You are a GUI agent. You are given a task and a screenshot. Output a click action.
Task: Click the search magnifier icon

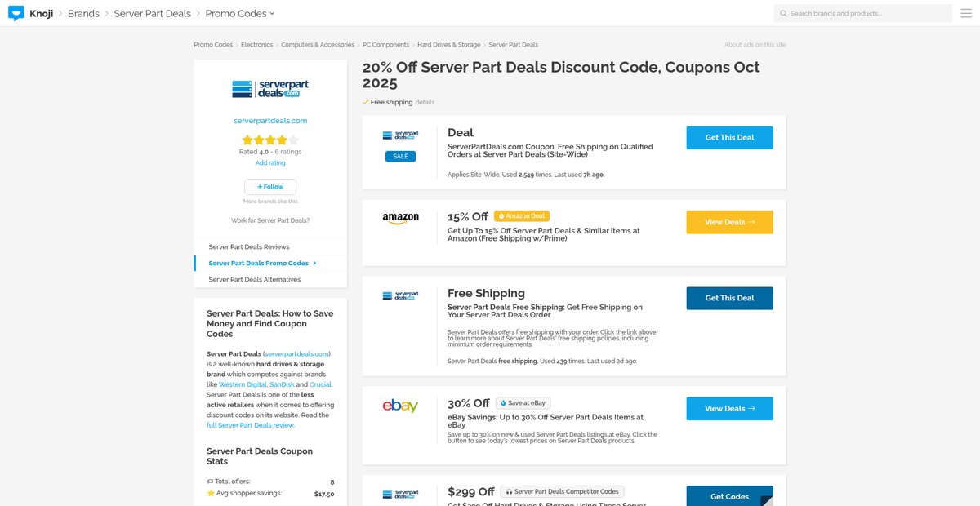pos(784,14)
